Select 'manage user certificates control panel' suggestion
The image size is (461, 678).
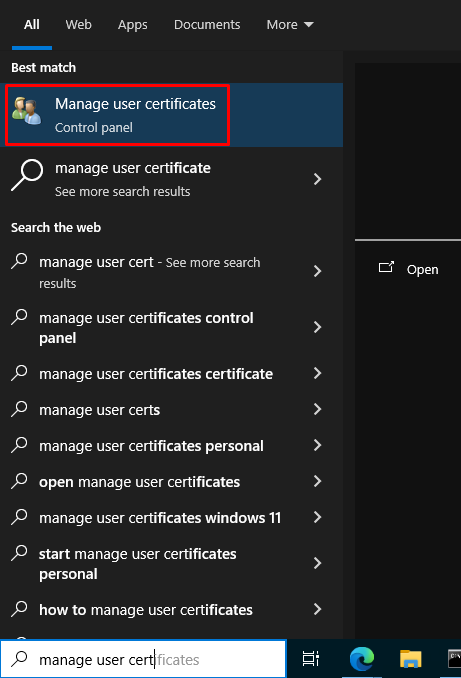pos(171,327)
